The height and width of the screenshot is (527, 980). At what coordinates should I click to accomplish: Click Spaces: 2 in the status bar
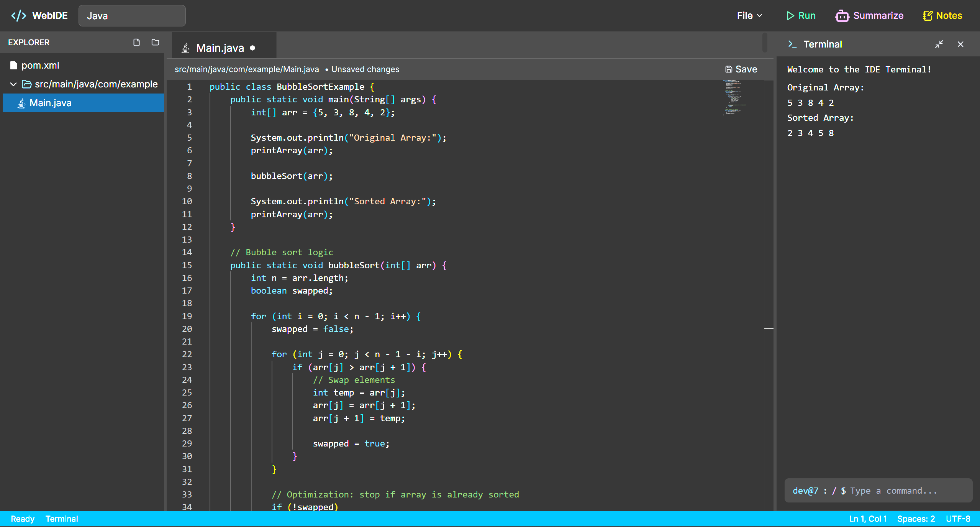coord(916,519)
